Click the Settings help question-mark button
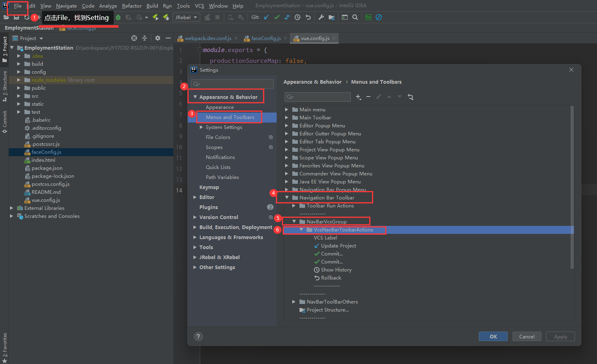This screenshot has width=597, height=364. pos(198,337)
